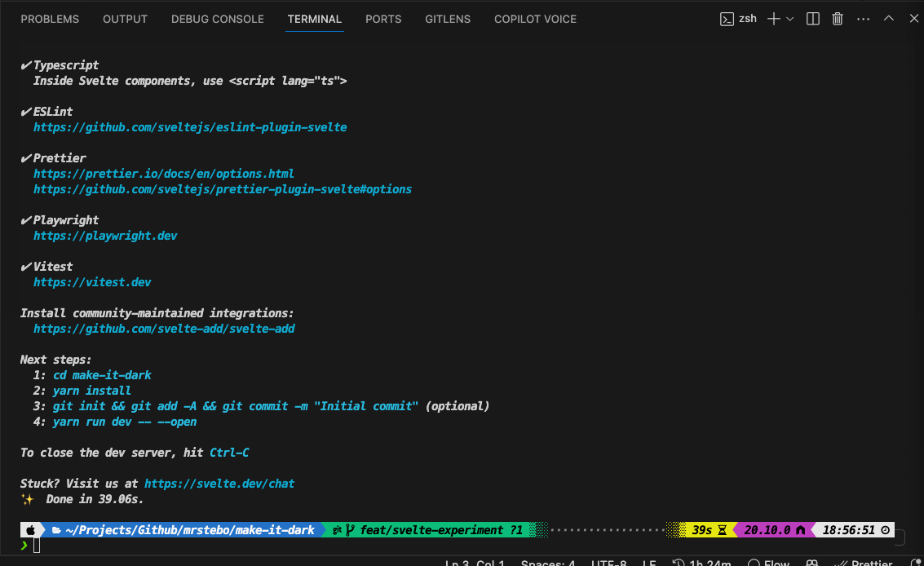Open the launch profile dropdown chevron
The height and width of the screenshot is (566, 924).
[790, 19]
